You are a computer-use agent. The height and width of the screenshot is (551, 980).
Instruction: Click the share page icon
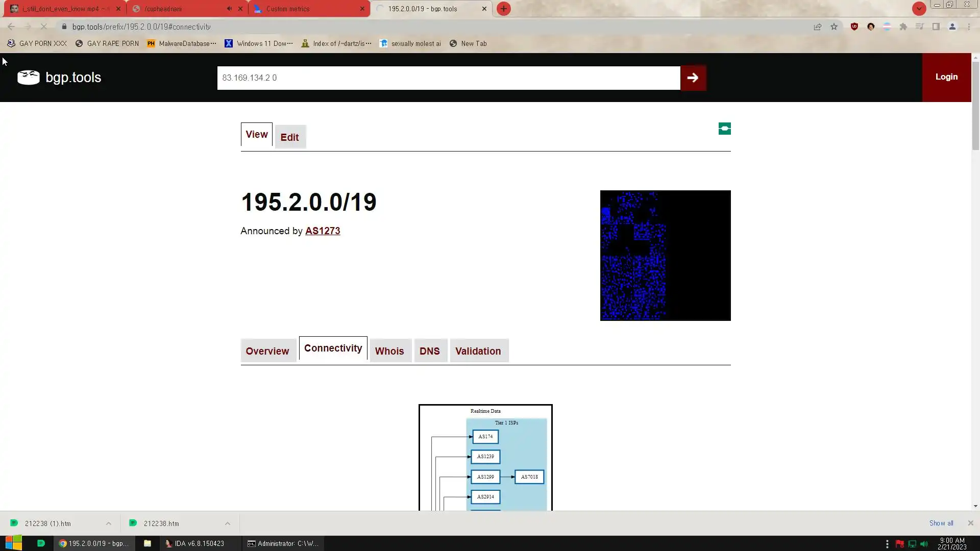818,27
